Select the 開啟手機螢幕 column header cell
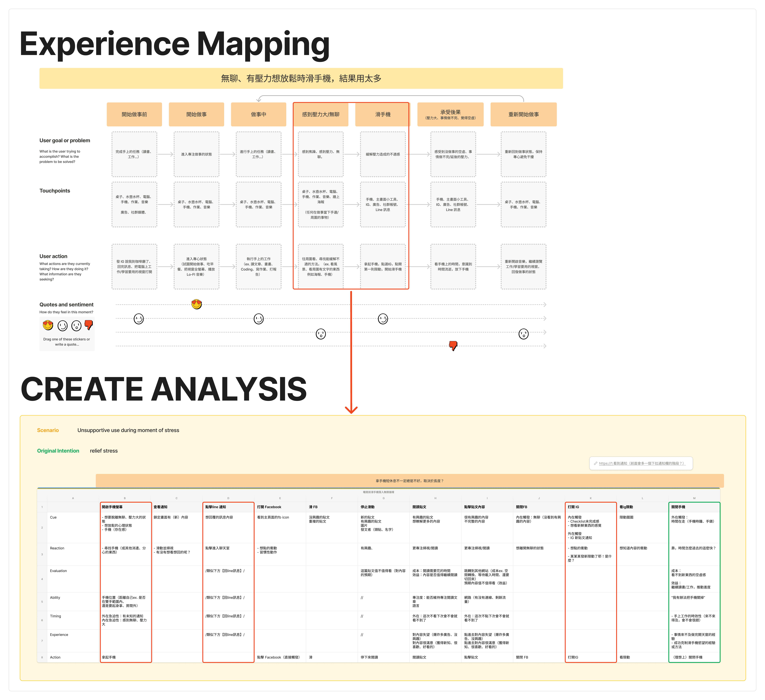Viewport: 765px width, 700px height. click(112, 507)
